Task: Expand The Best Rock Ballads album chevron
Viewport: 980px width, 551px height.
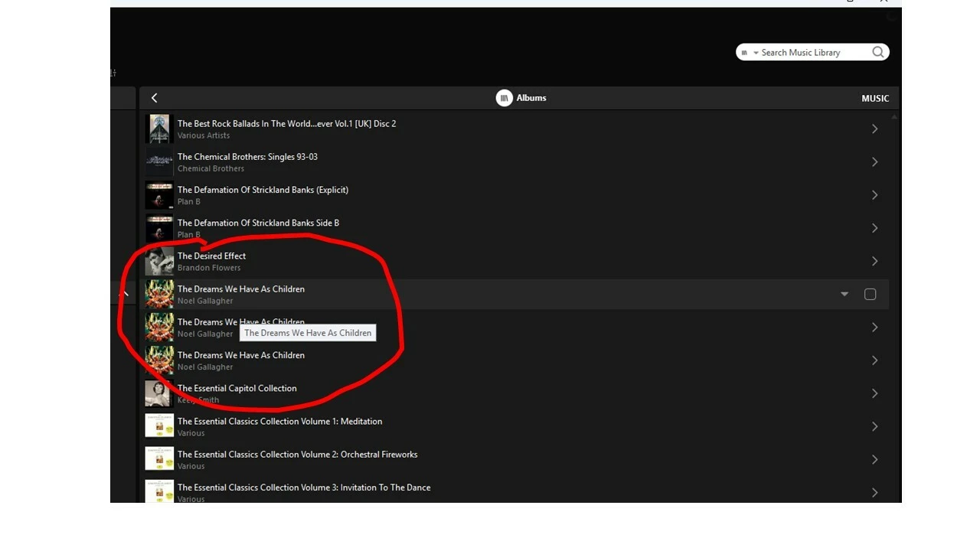Action: coord(874,129)
